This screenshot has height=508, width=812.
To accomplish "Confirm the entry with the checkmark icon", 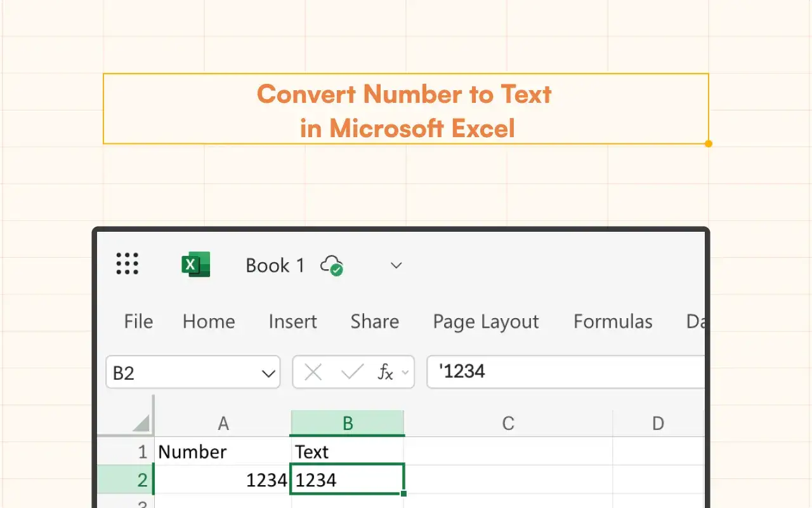I will (352, 372).
